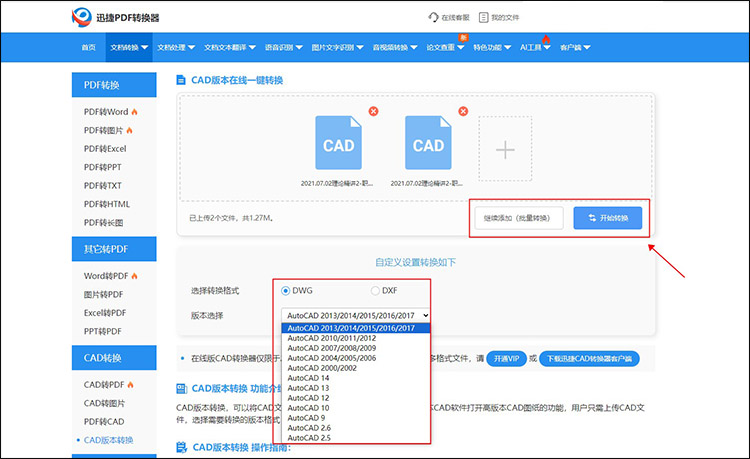
Task: Open 论文查重 navigation menu
Action: (x=445, y=47)
